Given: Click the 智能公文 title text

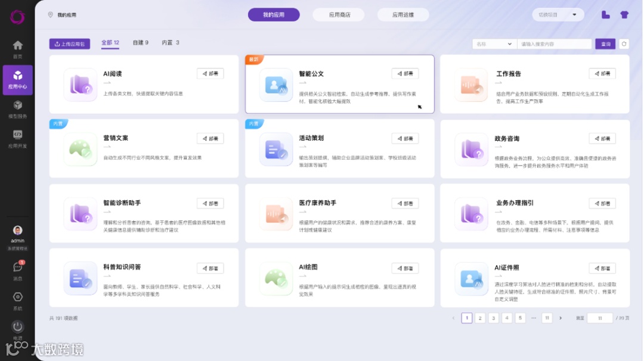Looking at the screenshot, I should [311, 74].
